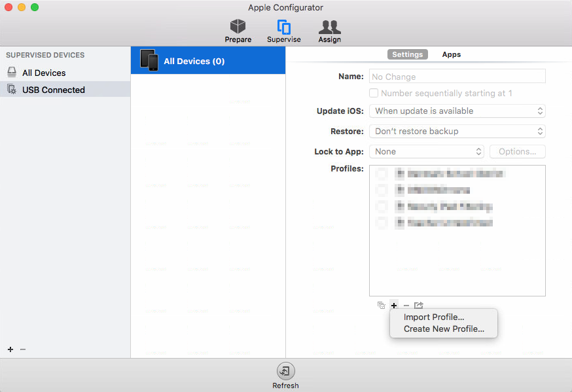The image size is (572, 392).
Task: Minimize the Apple Configurator window
Action: [x=22, y=7]
